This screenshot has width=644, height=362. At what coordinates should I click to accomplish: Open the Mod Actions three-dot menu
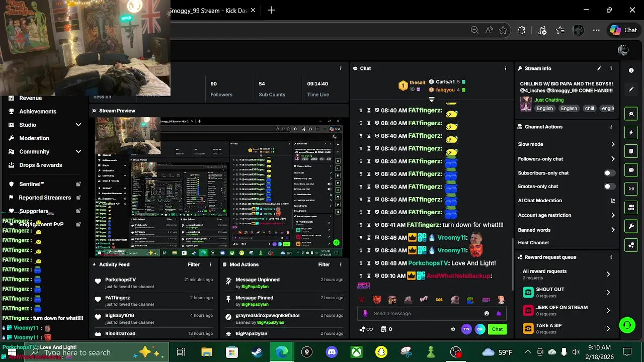341,264
